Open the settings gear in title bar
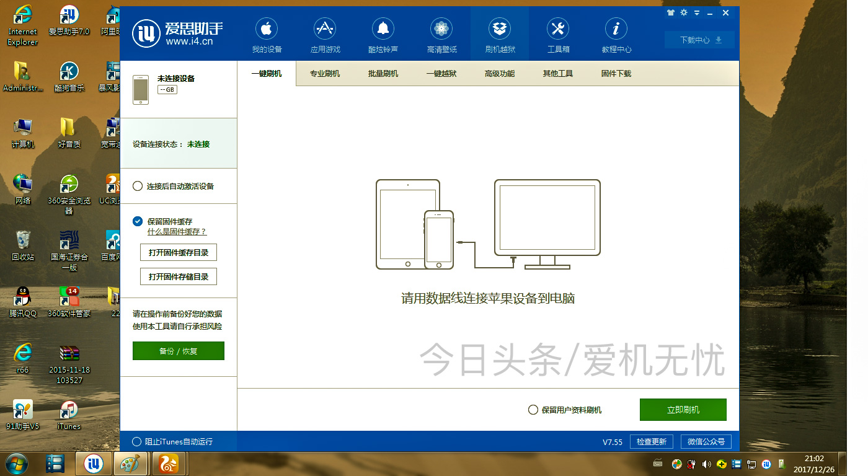This screenshot has height=476, width=868. click(683, 12)
